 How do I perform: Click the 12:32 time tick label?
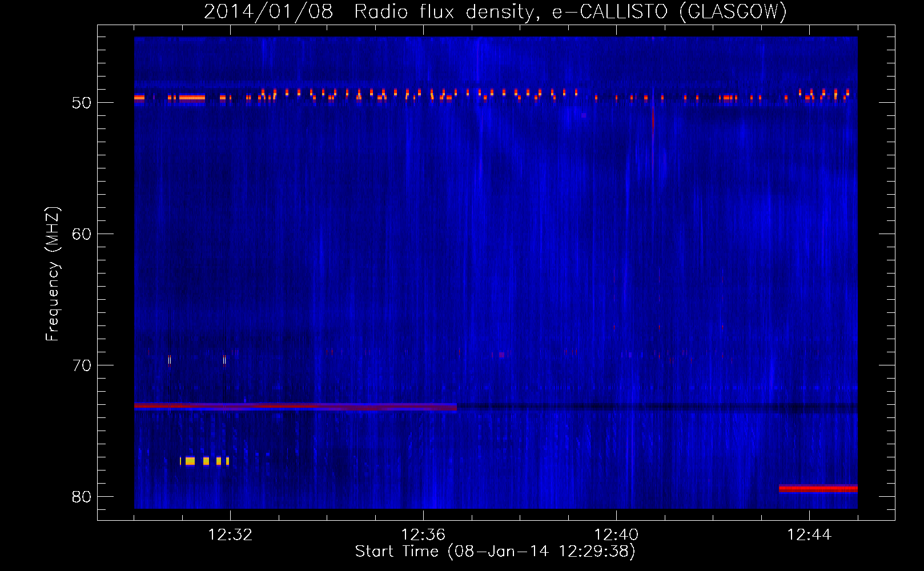tap(230, 535)
